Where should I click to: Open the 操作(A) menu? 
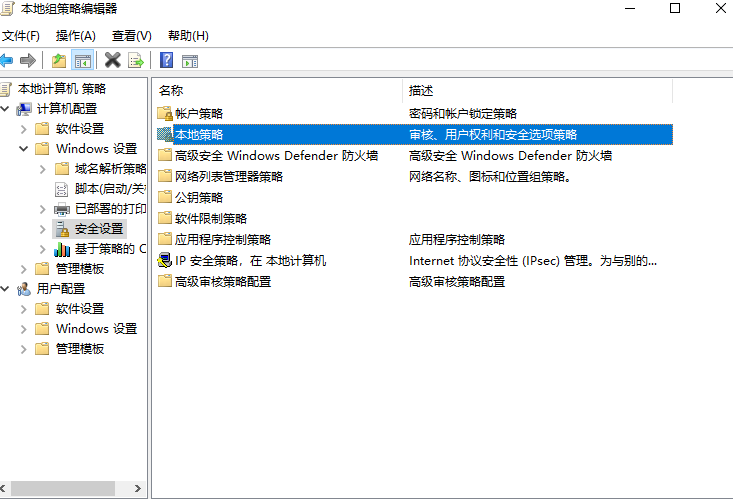tap(76, 36)
